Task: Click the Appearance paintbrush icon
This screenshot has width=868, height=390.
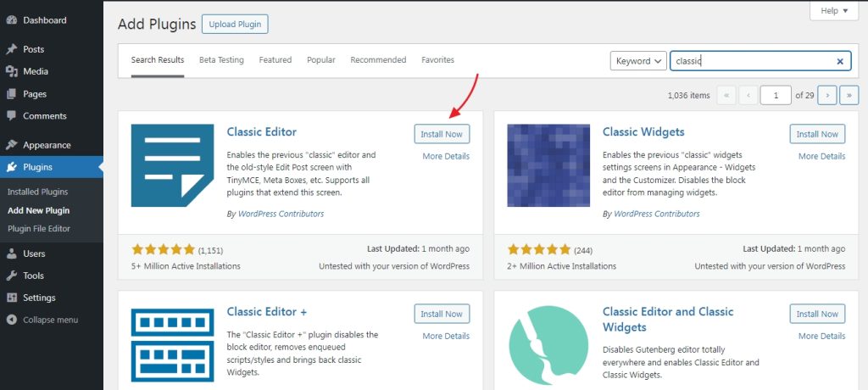Action: pyautogui.click(x=12, y=145)
